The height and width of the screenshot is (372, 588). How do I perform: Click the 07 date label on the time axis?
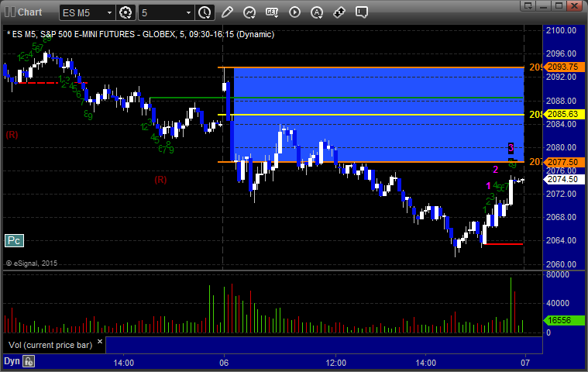(525, 363)
